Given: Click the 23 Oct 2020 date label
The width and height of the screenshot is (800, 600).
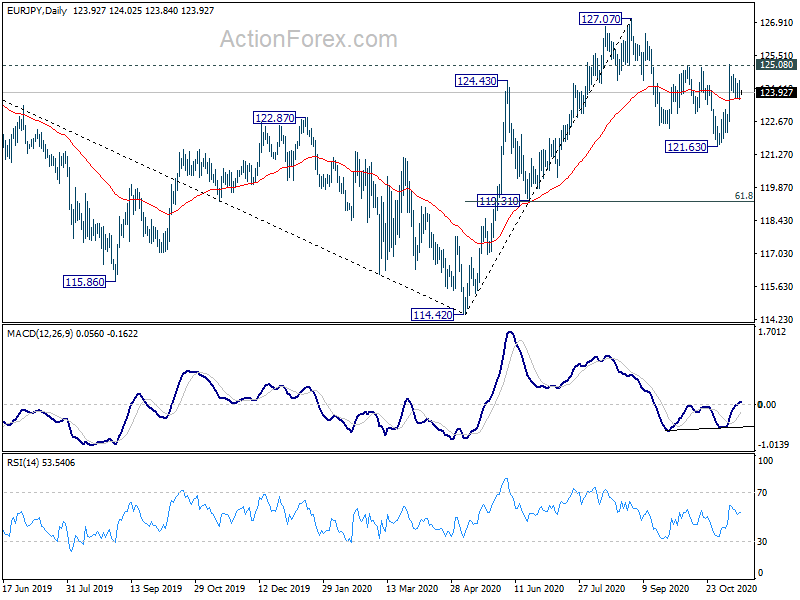Looking at the screenshot, I should tap(731, 589).
